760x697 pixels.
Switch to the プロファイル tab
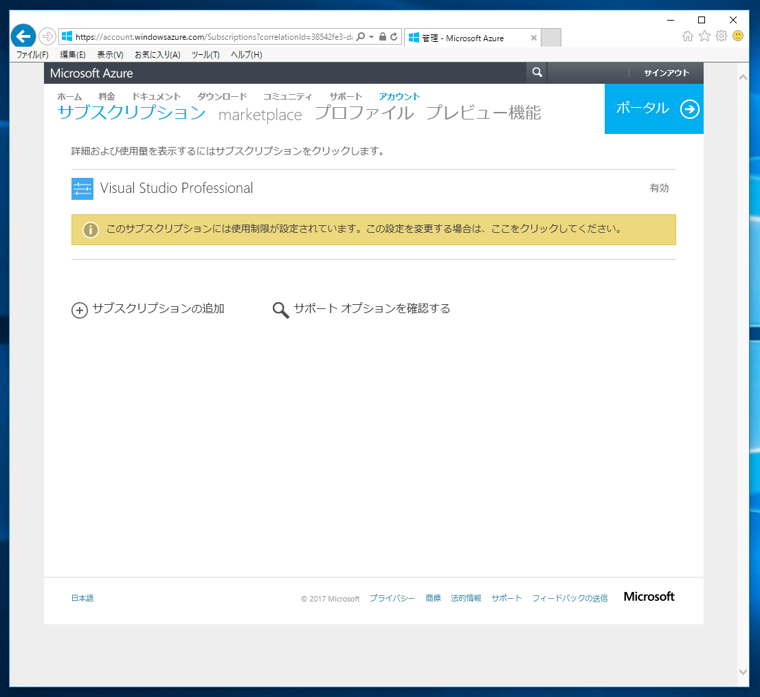pos(364,112)
